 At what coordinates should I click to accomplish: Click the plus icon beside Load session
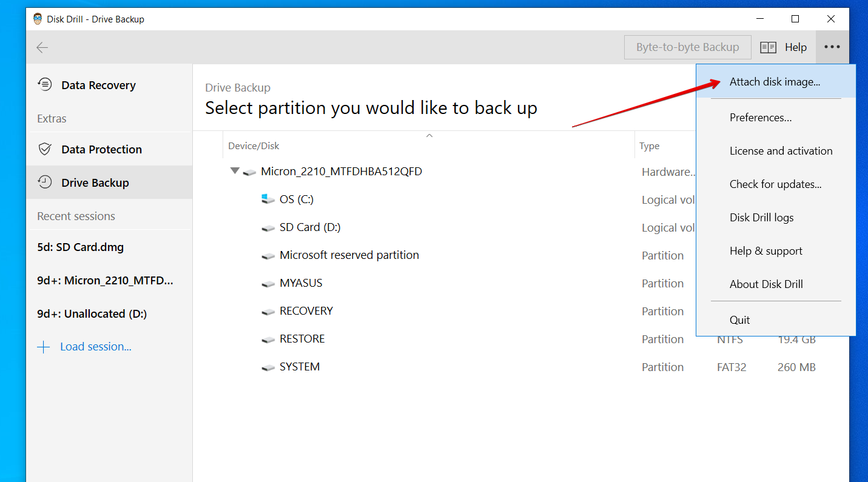pyautogui.click(x=43, y=347)
